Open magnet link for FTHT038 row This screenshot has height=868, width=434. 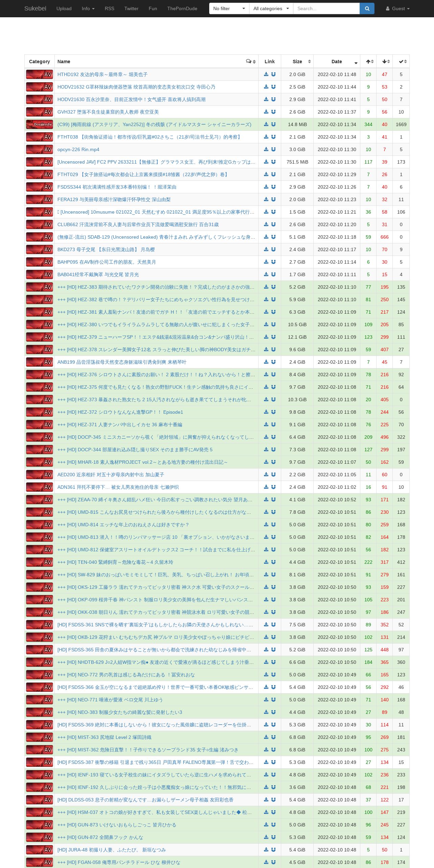click(x=273, y=137)
